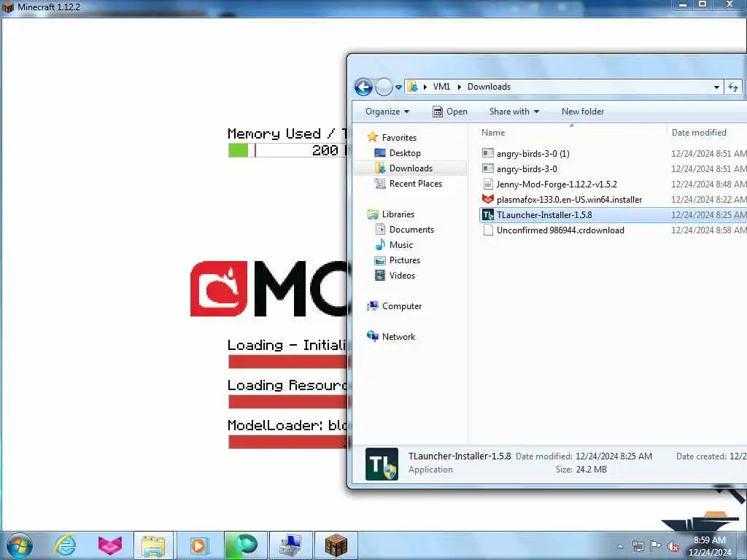
Task: Open the Organize menu
Action: 387,112
